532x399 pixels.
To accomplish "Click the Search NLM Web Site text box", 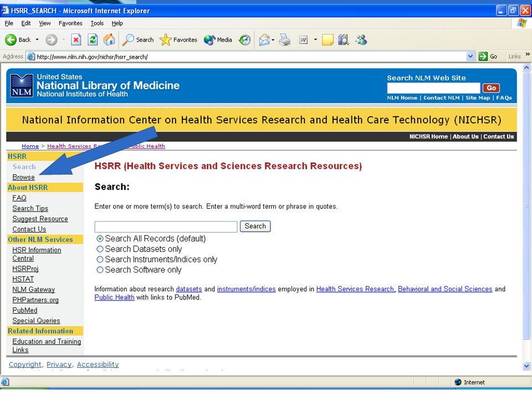I will tap(433, 88).
